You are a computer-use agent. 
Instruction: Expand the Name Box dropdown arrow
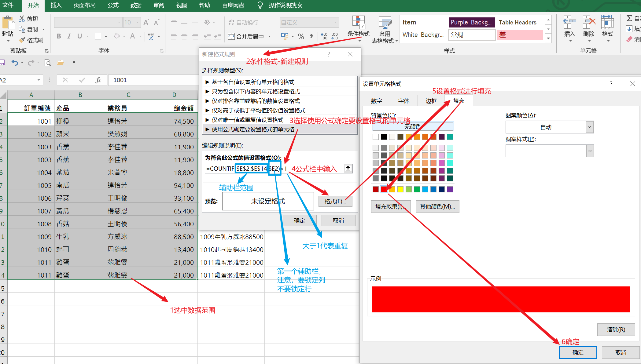pyautogui.click(x=39, y=80)
